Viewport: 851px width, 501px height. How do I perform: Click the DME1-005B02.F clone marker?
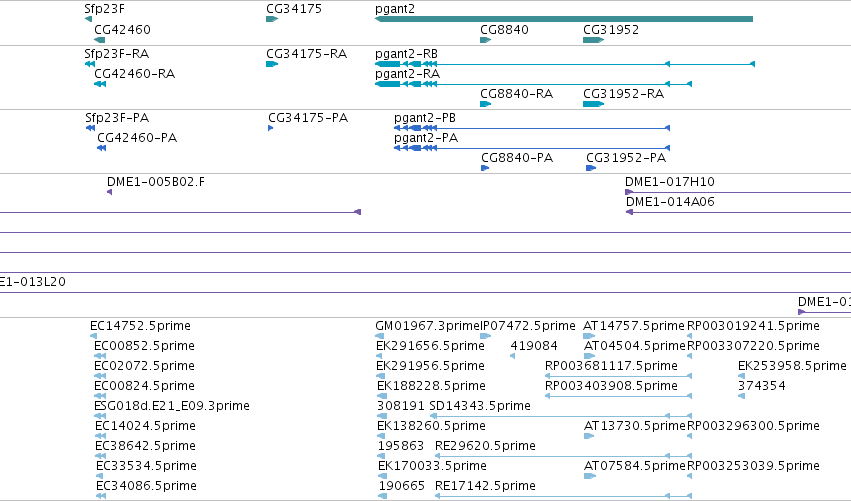110,192
